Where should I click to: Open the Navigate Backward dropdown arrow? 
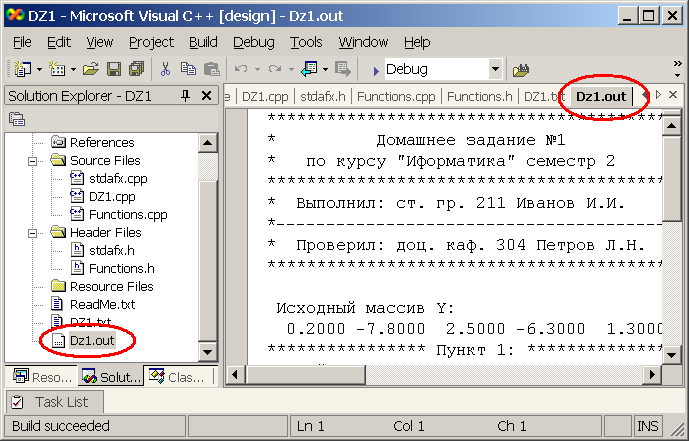325,69
